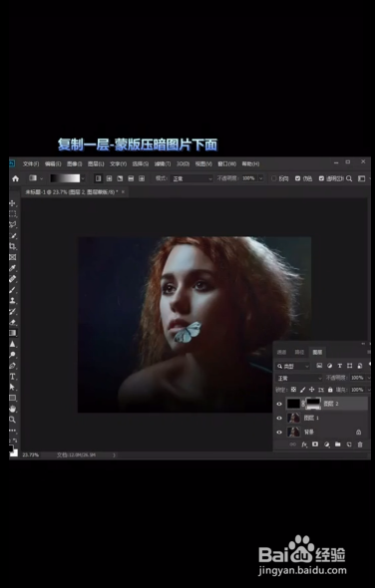Toggle the 仿色 dither checkbox
The width and height of the screenshot is (375, 588).
pos(297,178)
